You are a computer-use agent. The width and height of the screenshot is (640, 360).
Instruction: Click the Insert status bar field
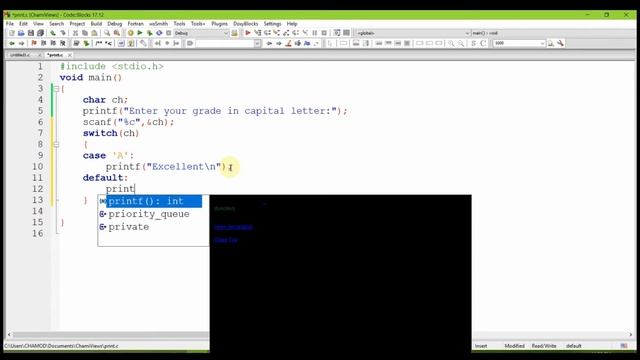tap(481, 346)
